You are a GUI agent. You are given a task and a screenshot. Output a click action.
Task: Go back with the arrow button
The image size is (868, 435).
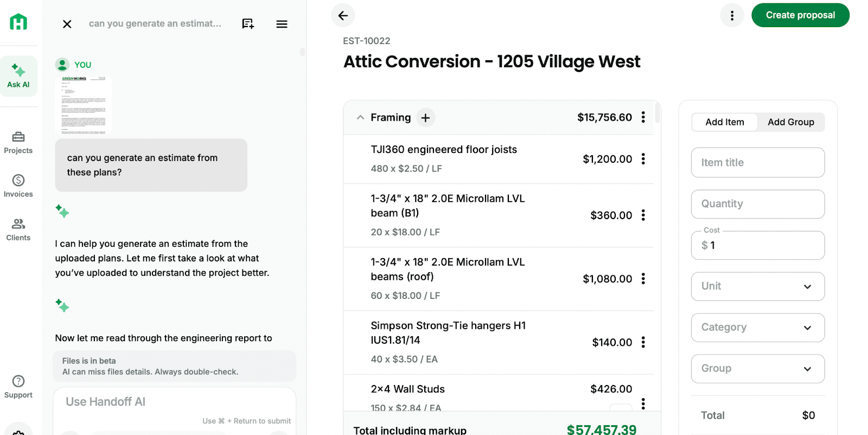click(343, 15)
